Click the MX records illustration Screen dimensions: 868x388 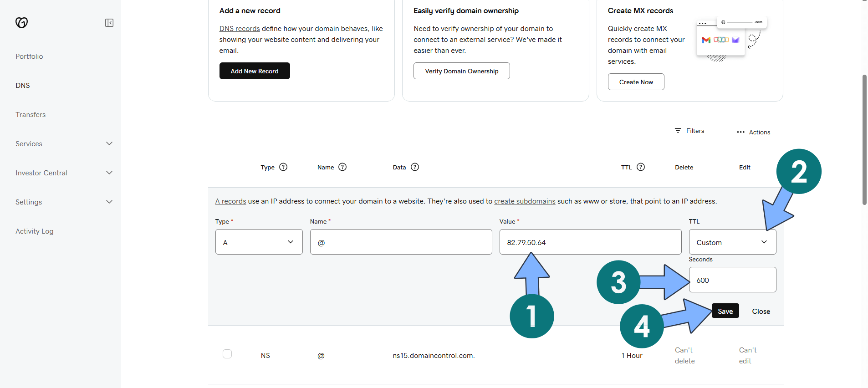point(732,40)
